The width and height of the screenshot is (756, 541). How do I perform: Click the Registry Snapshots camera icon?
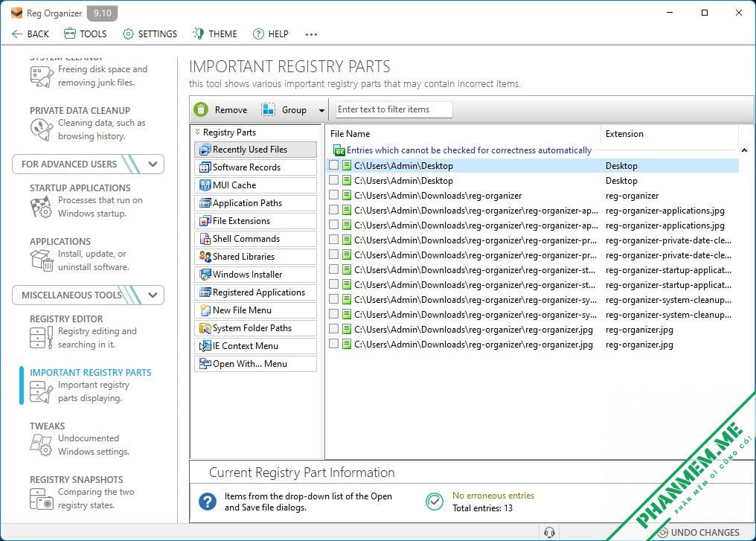click(42, 499)
